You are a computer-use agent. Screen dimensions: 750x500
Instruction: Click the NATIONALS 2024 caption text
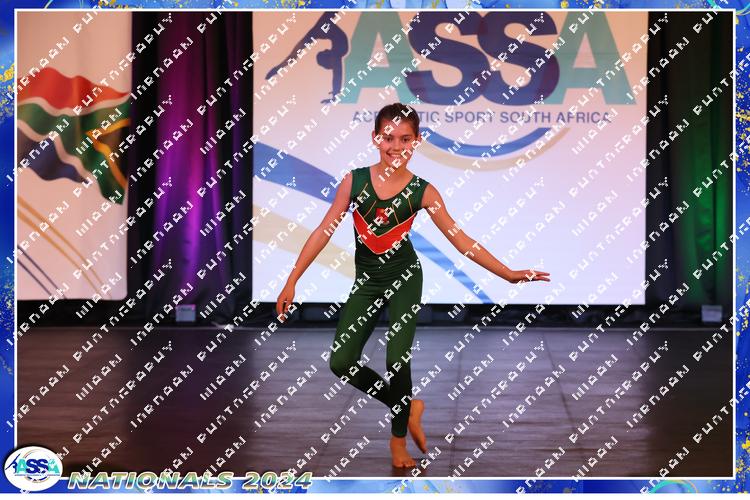click(190, 480)
